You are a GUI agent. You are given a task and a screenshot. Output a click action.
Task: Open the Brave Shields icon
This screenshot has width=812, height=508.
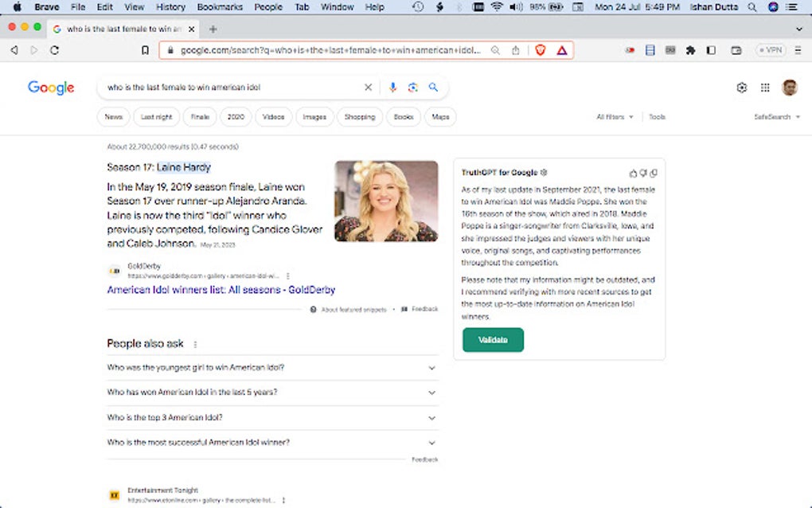pyautogui.click(x=541, y=49)
